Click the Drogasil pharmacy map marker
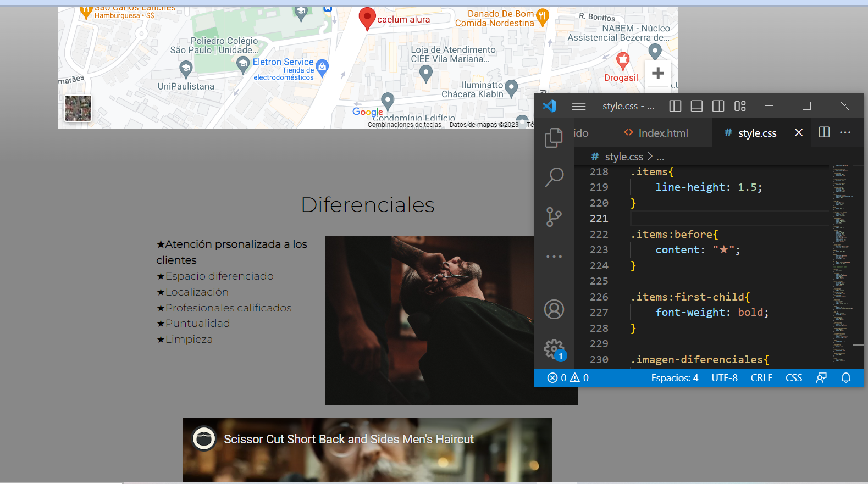 [x=622, y=60]
